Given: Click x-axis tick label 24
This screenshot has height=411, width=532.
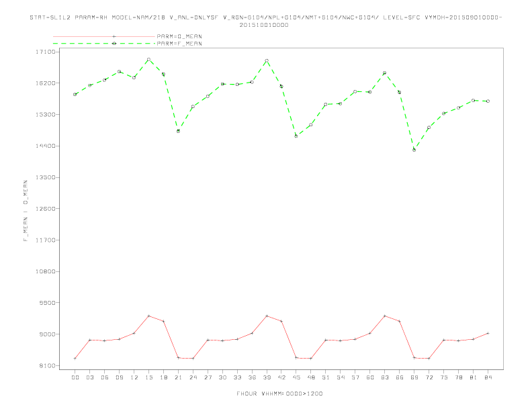Looking at the screenshot, I should point(193,377).
